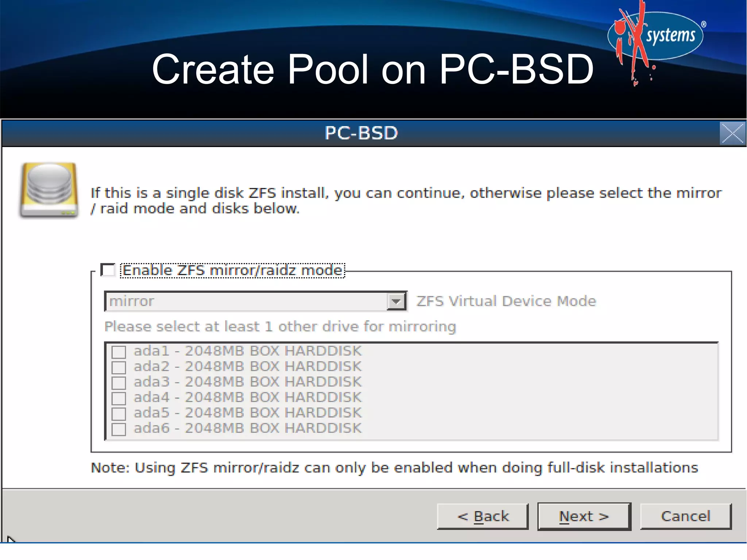Screen dimensions: 747x560
Task: Enable ZFS mirror/raidz mode checkbox
Action: point(108,270)
